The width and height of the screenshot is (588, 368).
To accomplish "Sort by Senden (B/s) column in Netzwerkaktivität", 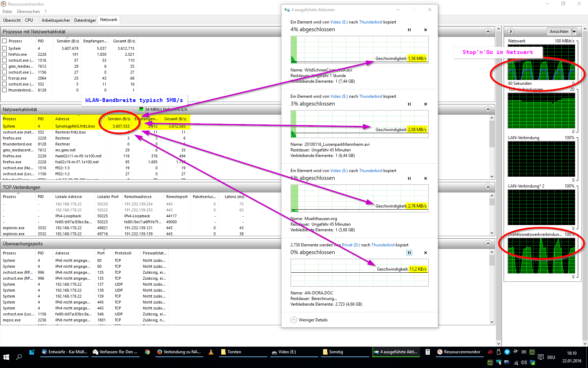I will [119, 119].
